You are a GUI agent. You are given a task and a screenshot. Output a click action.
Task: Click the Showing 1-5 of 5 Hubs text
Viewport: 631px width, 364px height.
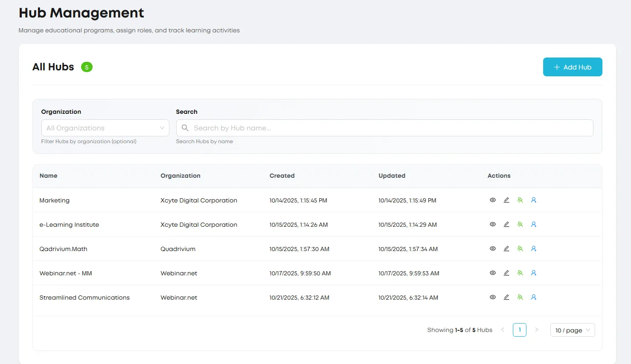459,330
